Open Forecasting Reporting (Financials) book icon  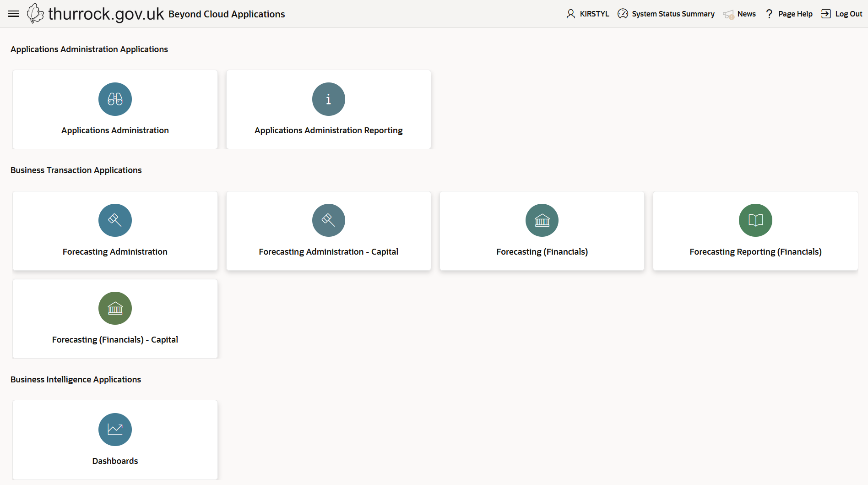click(755, 220)
